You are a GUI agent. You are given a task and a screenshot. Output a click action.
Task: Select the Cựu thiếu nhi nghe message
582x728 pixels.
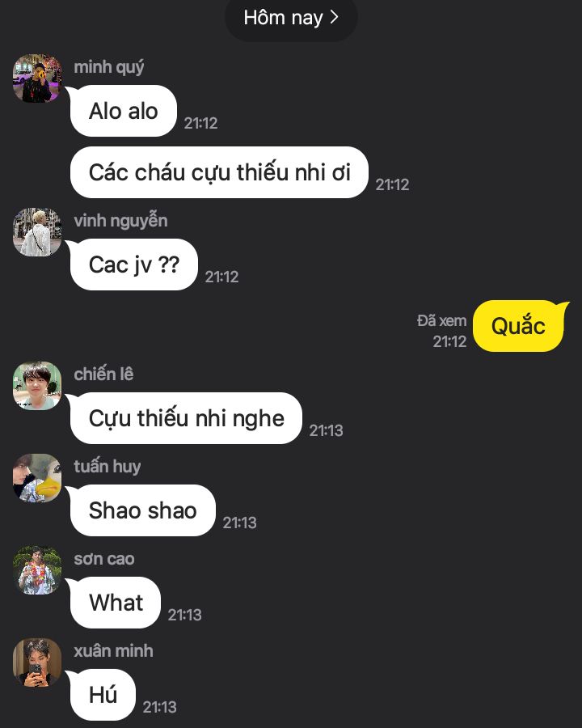186,418
